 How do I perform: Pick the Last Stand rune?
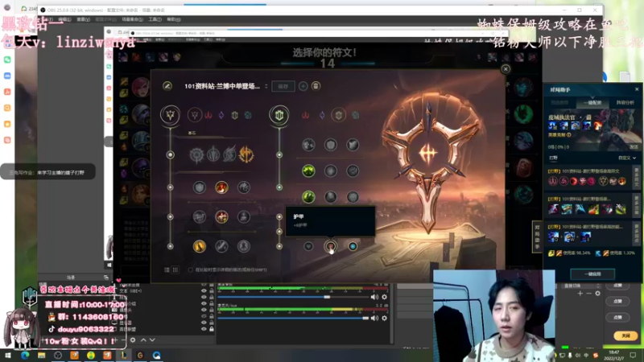(x=244, y=246)
